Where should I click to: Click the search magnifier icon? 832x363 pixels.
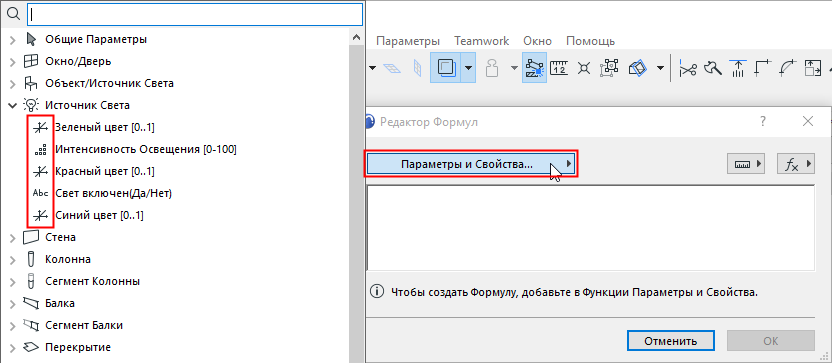click(x=13, y=14)
